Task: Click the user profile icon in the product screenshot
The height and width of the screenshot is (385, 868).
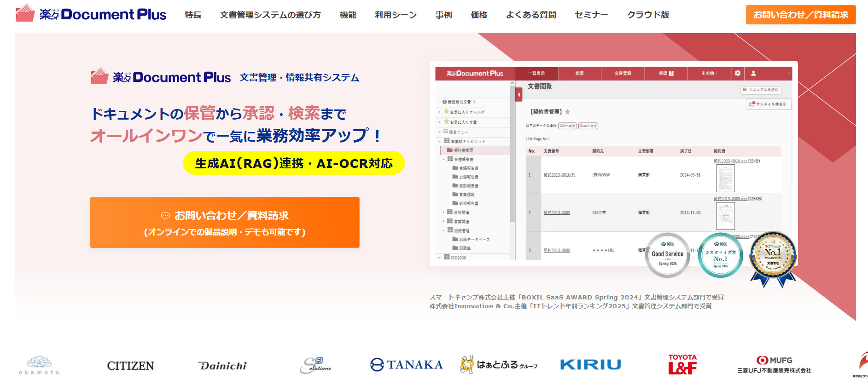Action: [753, 73]
